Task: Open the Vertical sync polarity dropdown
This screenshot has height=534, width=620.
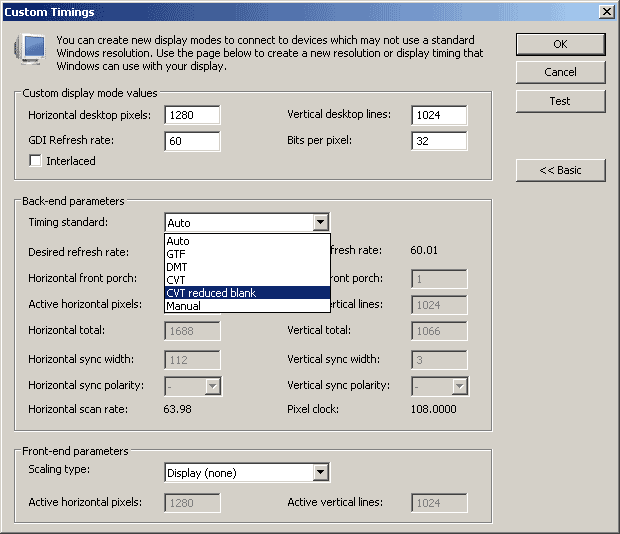Action: (459, 386)
